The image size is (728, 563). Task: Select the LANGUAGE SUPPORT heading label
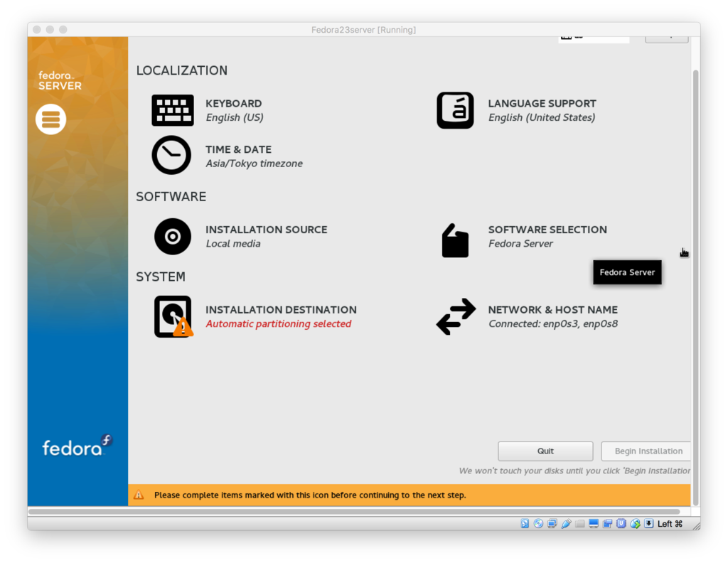[542, 104]
